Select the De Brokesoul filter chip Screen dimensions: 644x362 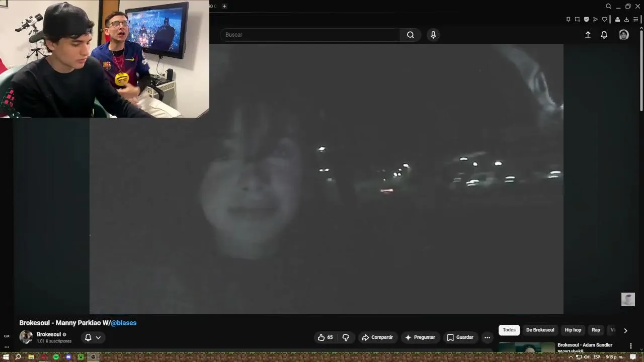click(x=540, y=330)
